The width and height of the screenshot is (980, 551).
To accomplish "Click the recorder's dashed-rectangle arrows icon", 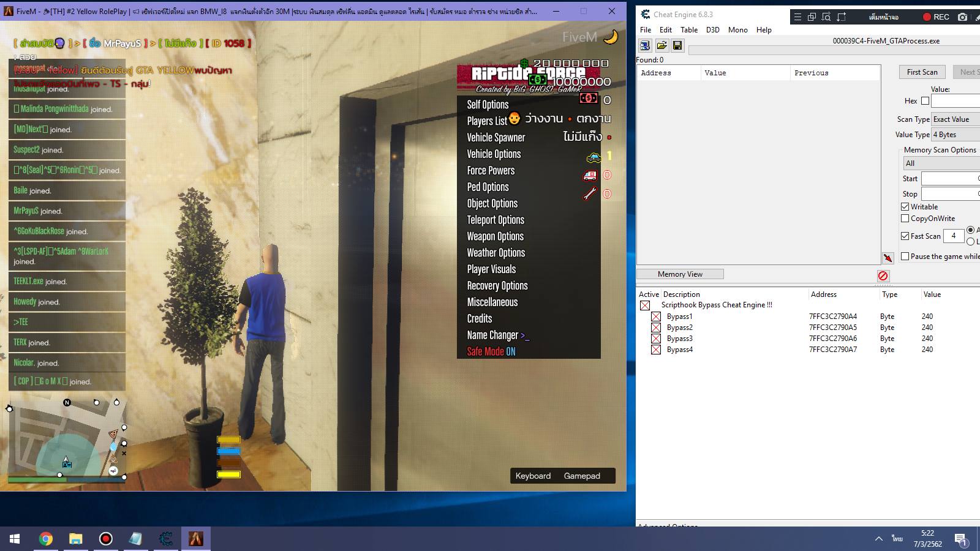I will (x=842, y=17).
